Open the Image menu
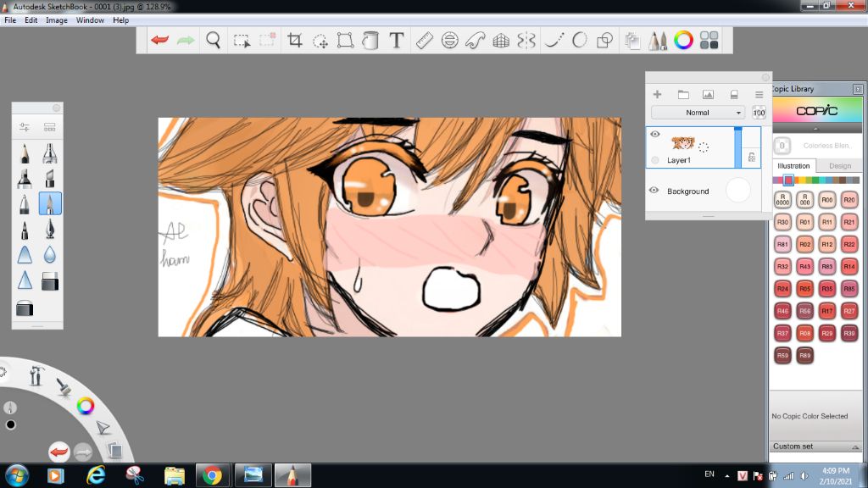Image resolution: width=868 pixels, height=488 pixels. (57, 20)
